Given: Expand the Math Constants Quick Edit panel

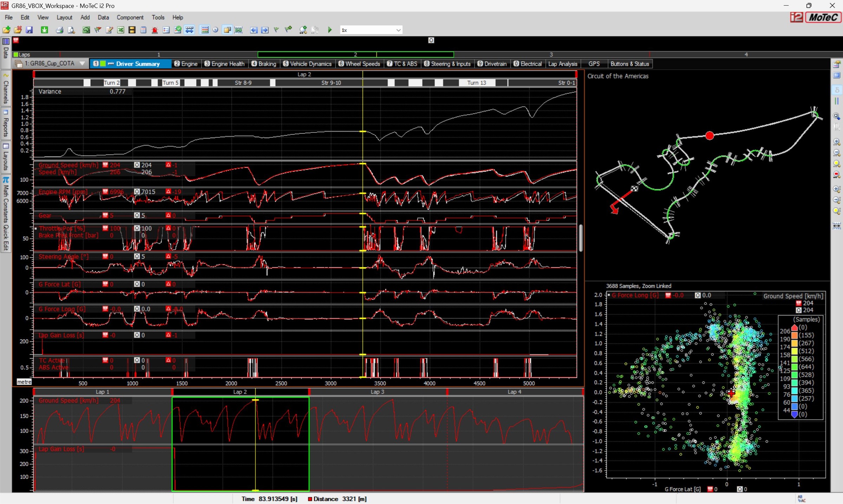Looking at the screenshot, I should click(x=6, y=214).
